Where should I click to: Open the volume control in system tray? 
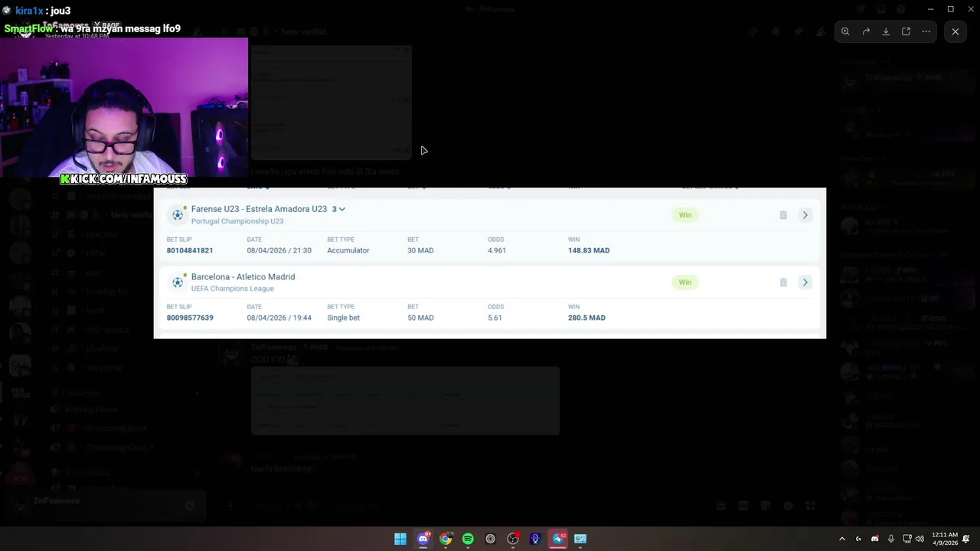920,539
